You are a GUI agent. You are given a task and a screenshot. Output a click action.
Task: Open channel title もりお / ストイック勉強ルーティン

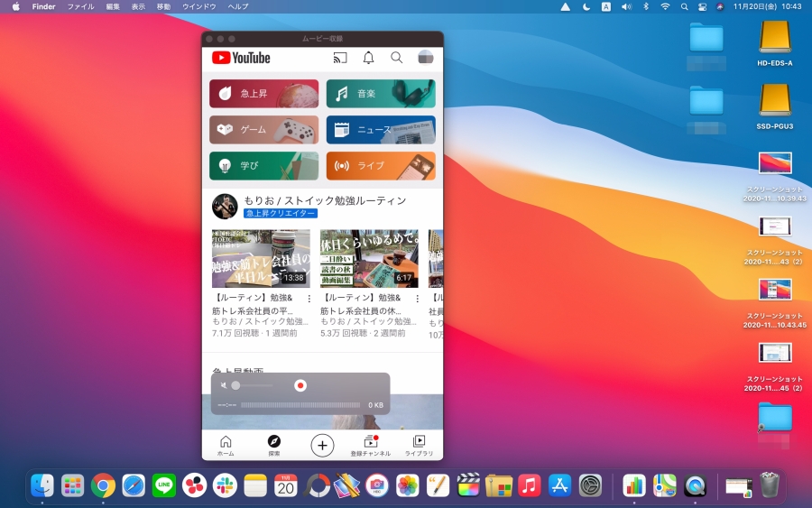tap(325, 200)
